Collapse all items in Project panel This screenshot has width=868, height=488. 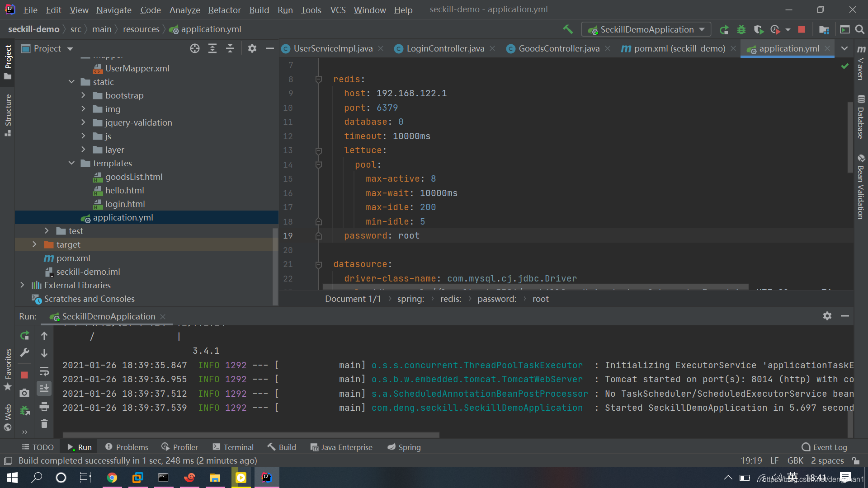pyautogui.click(x=230, y=48)
